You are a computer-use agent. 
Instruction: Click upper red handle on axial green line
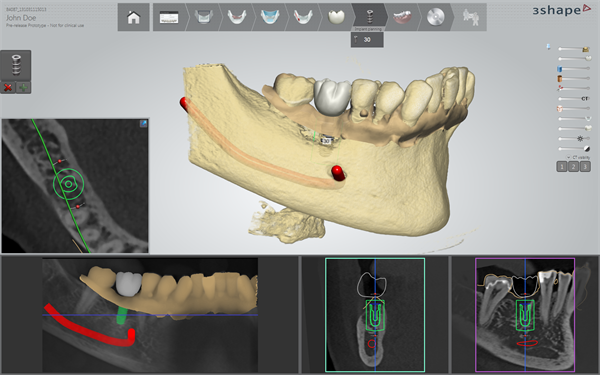pyautogui.click(x=60, y=161)
